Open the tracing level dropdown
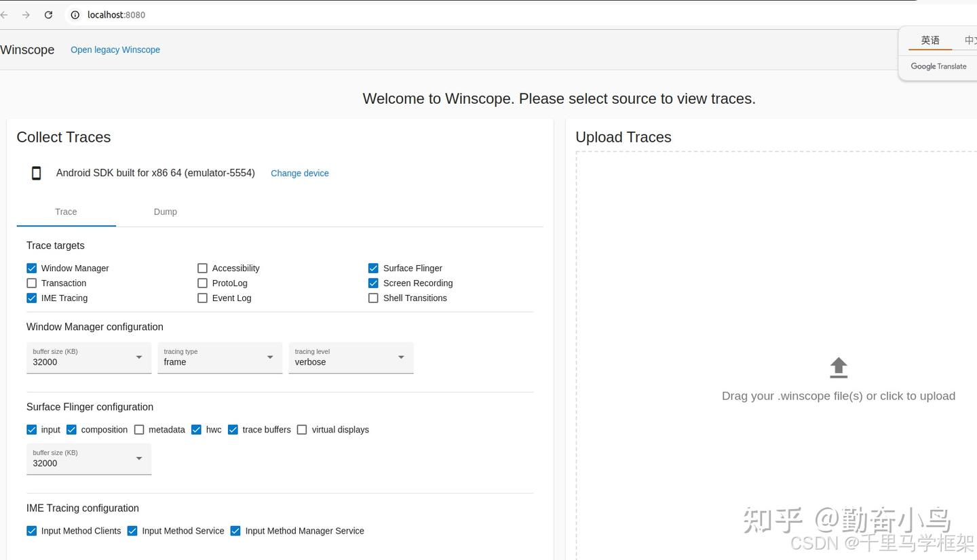977x560 pixels. point(351,358)
